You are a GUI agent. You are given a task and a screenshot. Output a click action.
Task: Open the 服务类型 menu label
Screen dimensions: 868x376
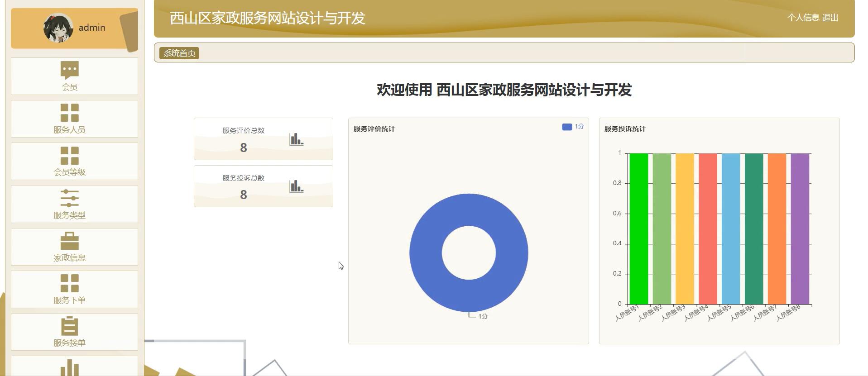point(70,215)
